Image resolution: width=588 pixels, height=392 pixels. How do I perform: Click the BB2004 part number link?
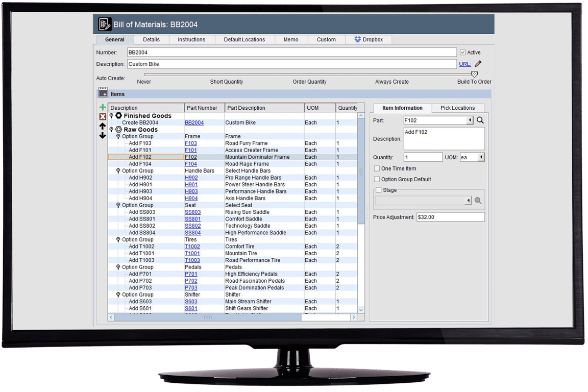(x=194, y=122)
